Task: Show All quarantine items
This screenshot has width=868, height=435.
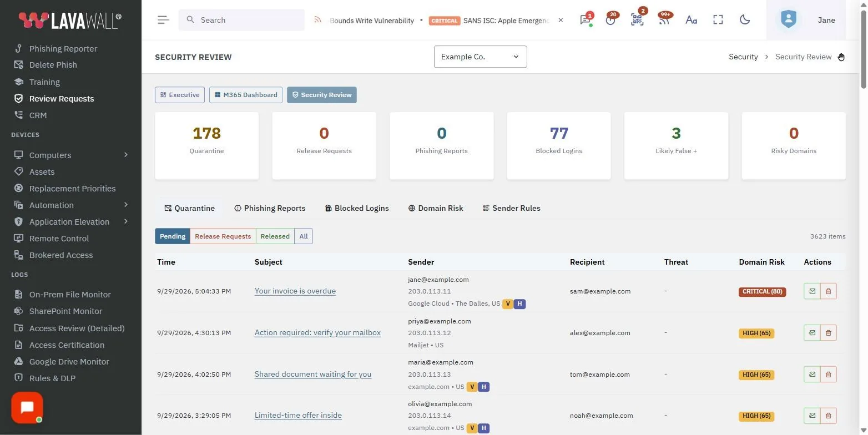Action: tap(304, 236)
